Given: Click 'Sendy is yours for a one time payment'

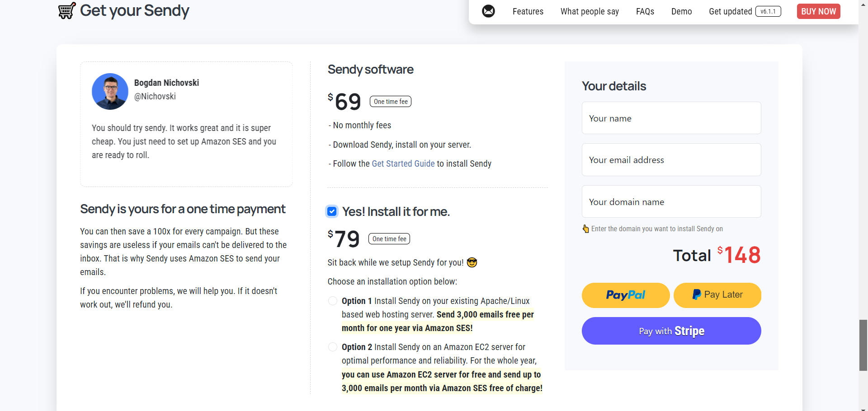Looking at the screenshot, I should [x=183, y=209].
